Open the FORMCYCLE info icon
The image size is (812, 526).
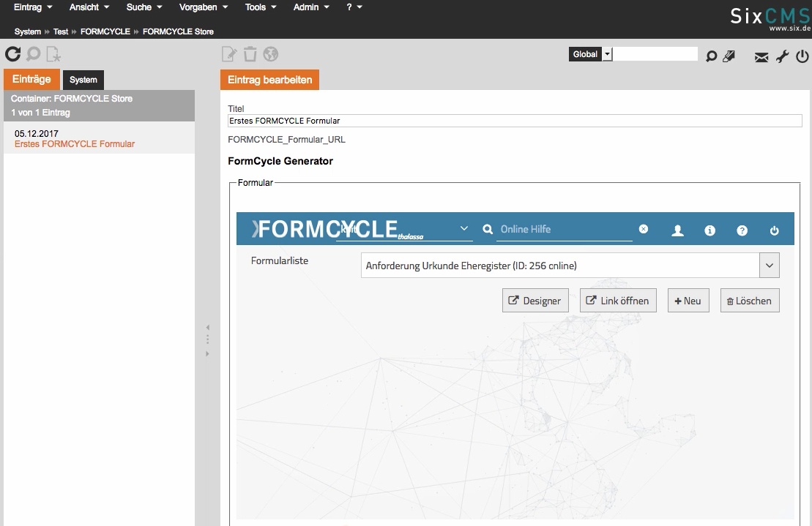(x=709, y=230)
